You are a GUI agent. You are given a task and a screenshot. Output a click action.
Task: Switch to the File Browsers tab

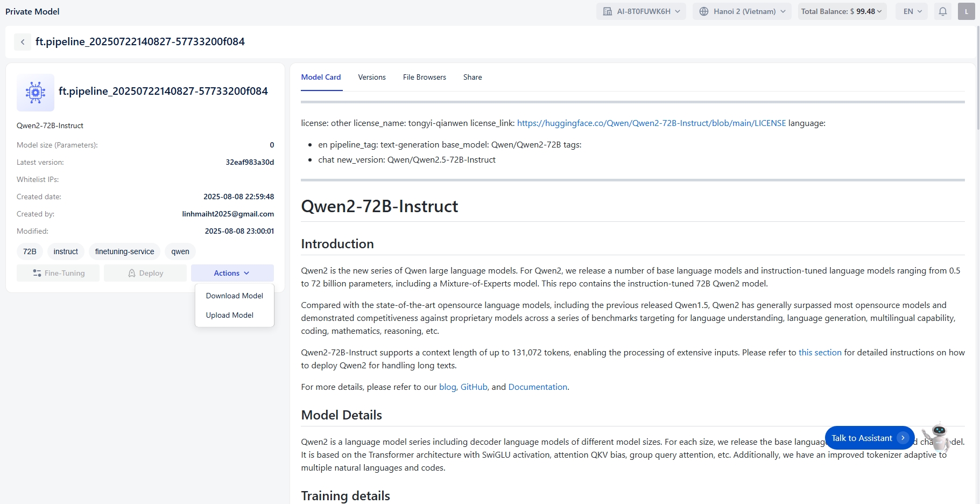(424, 77)
